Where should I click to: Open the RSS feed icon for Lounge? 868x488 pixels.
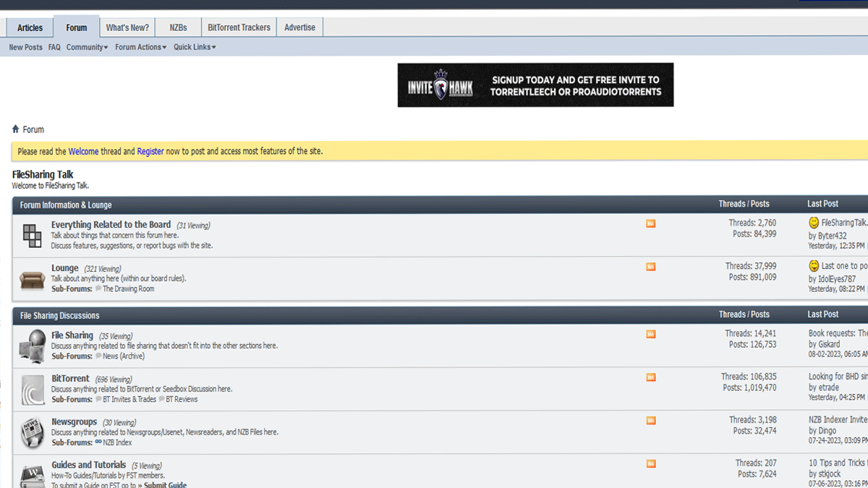pyautogui.click(x=650, y=267)
